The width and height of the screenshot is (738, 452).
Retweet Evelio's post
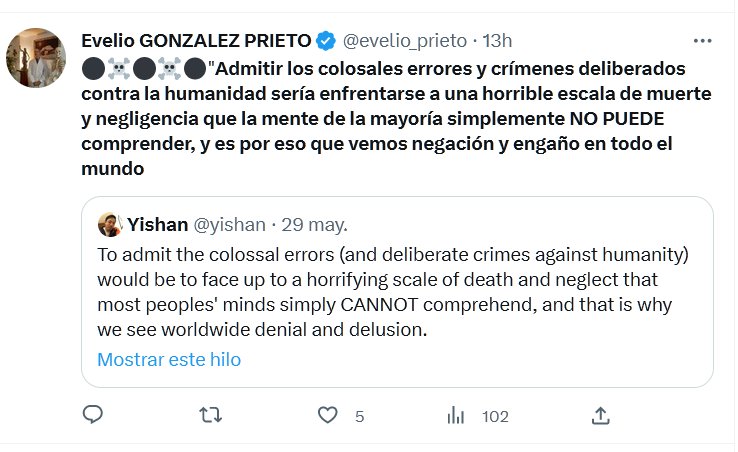(x=211, y=415)
